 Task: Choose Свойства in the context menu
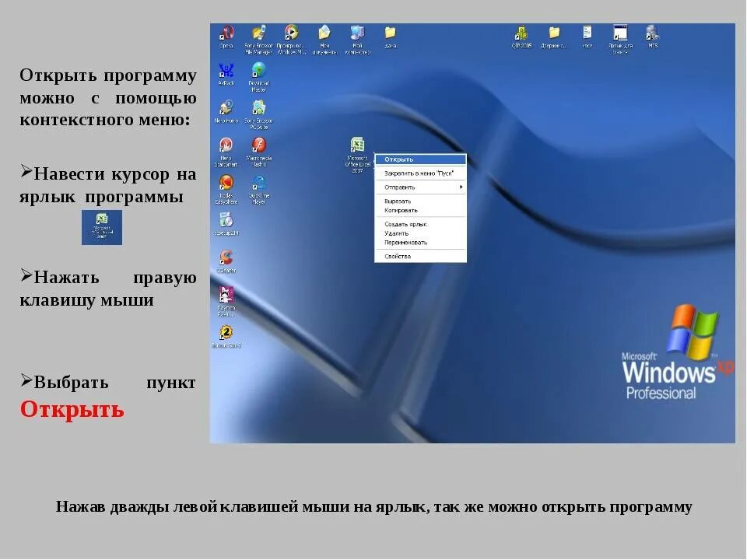coord(421,256)
